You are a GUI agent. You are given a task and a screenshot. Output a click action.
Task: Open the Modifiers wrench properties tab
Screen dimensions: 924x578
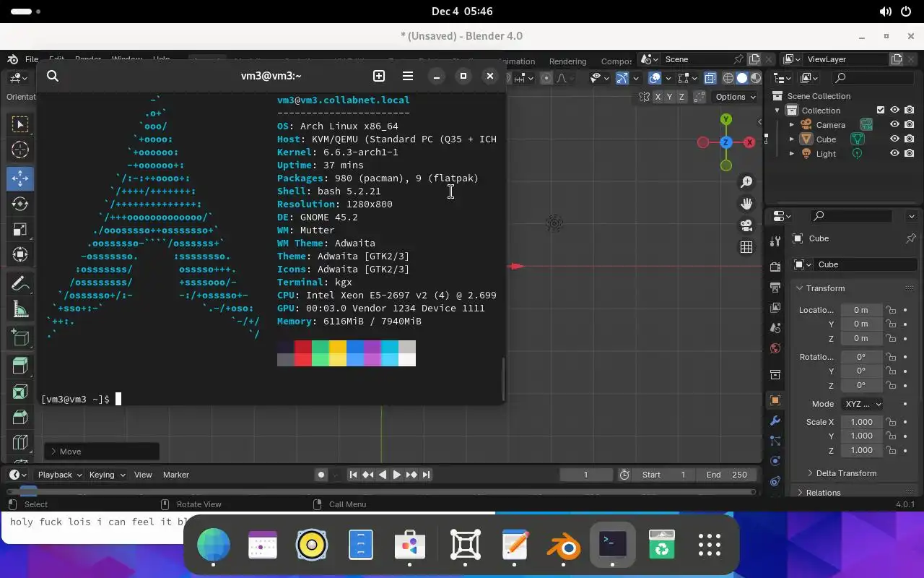tap(775, 420)
